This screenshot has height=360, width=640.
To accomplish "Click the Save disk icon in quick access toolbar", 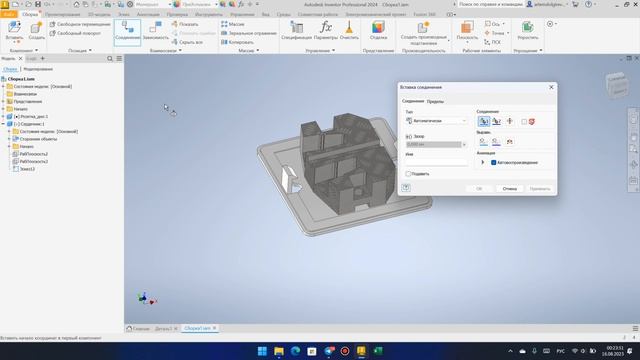I will [38, 4].
